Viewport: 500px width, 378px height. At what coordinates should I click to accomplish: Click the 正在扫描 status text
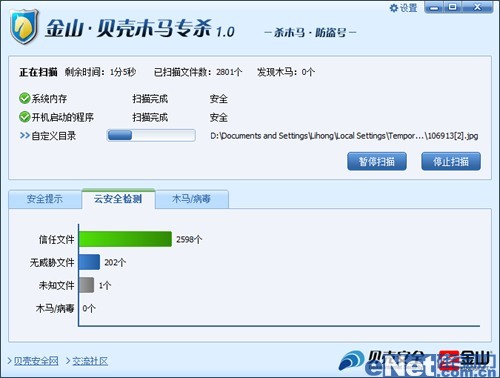point(38,72)
